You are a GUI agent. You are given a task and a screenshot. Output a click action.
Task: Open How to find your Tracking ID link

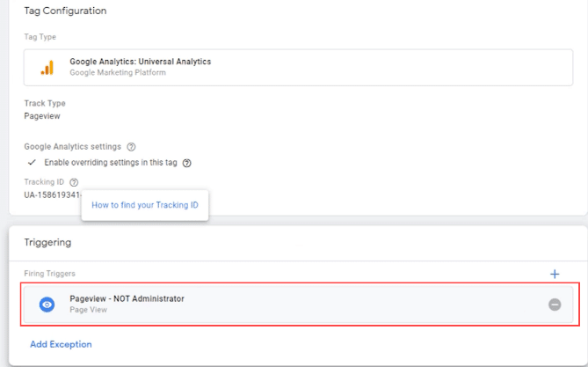(x=145, y=205)
